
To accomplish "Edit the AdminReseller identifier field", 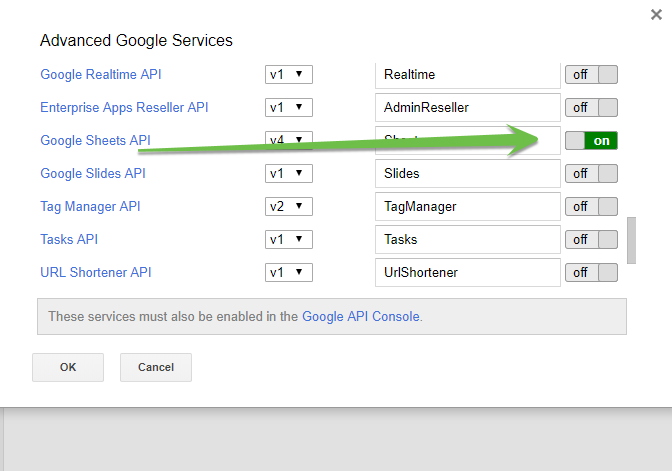I will [468, 108].
